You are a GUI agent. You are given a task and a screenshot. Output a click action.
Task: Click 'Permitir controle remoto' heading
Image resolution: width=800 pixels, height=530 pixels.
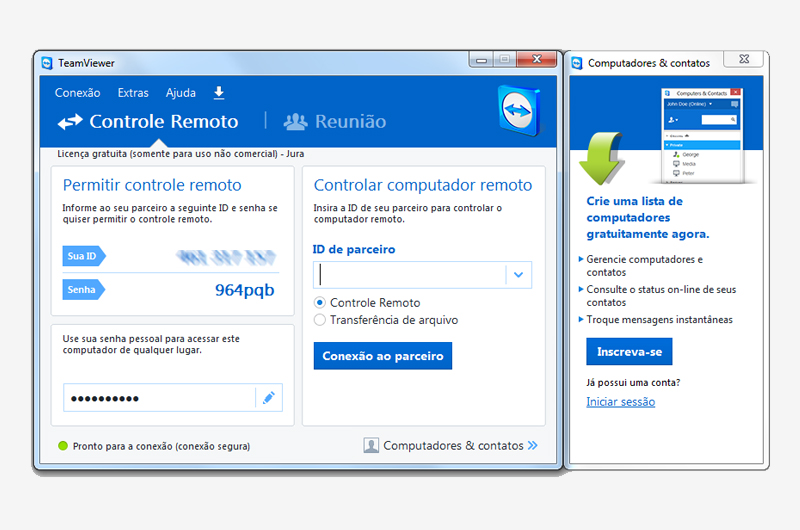coord(152,185)
